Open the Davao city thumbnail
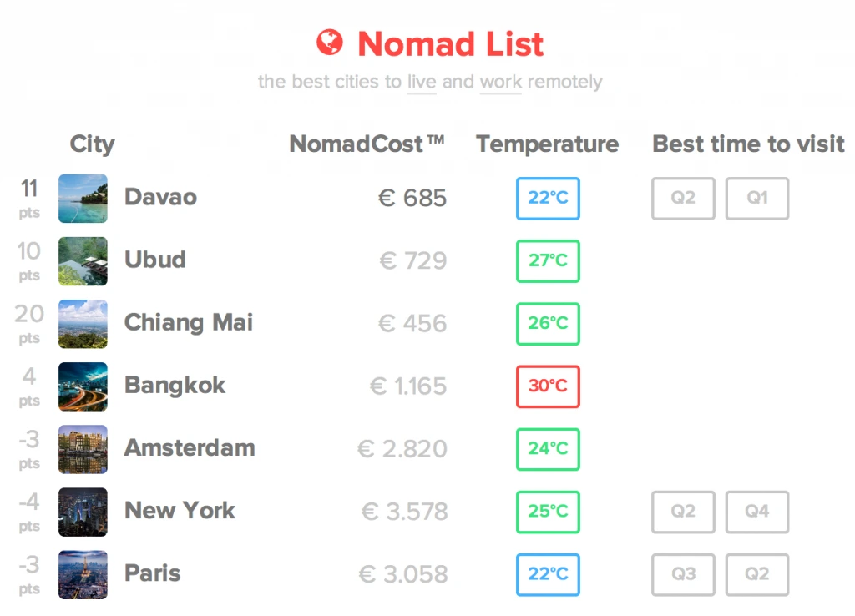Screen dimensions: 855x616 (x=83, y=199)
